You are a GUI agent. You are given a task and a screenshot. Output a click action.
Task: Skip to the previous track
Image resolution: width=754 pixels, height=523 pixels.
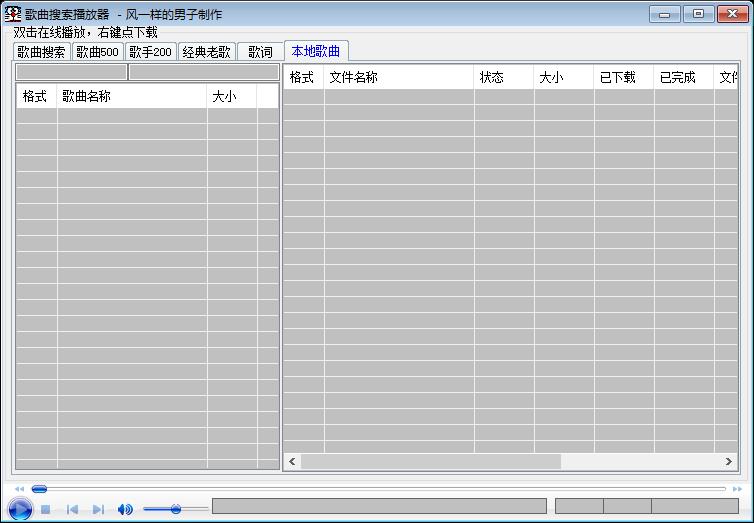tap(72, 510)
